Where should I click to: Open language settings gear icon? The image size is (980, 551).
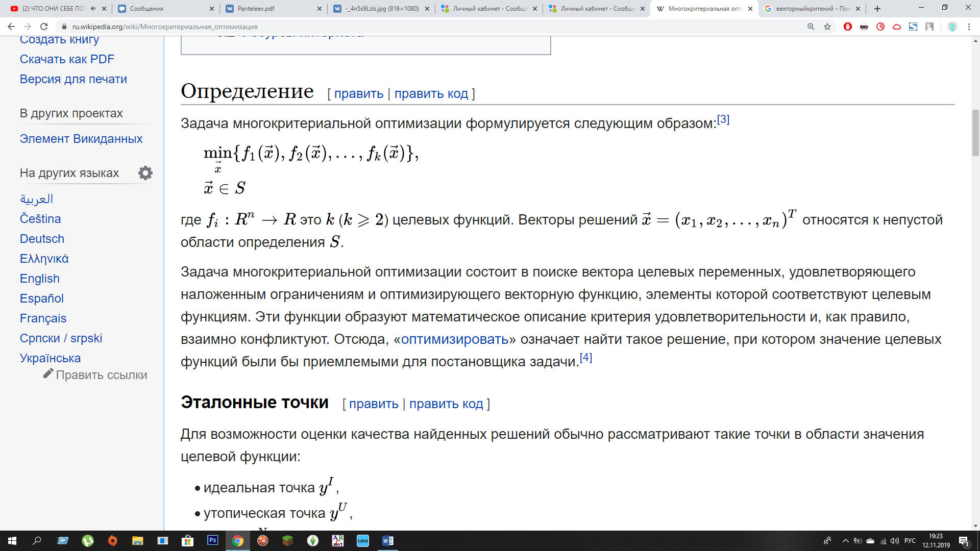[x=145, y=173]
